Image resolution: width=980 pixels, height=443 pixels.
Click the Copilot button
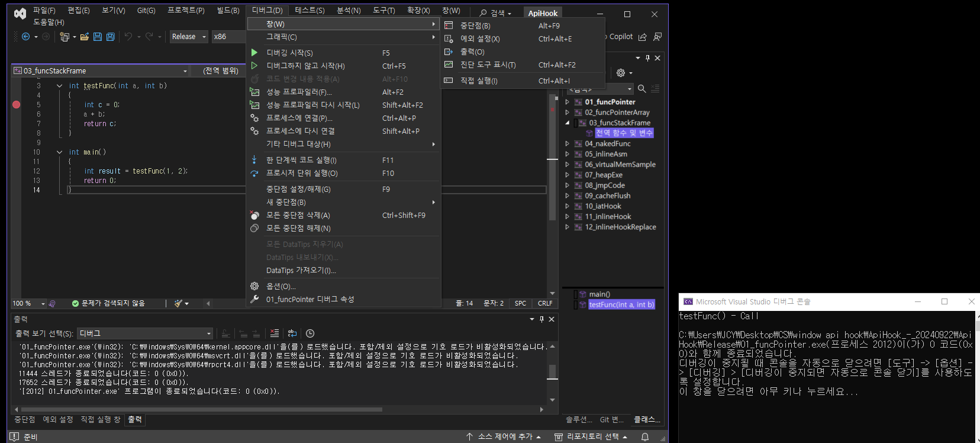(620, 37)
